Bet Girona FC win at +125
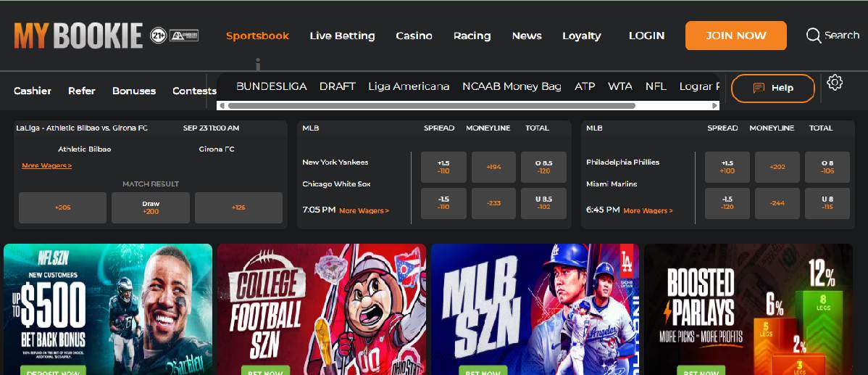Image resolution: width=868 pixels, height=375 pixels. click(x=238, y=207)
